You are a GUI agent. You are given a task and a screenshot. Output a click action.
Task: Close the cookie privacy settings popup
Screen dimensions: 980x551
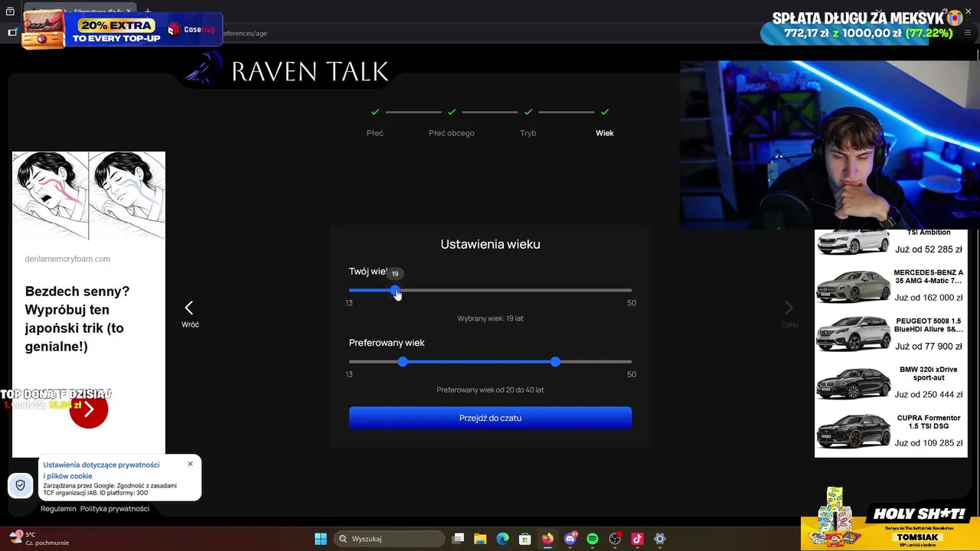point(190,464)
